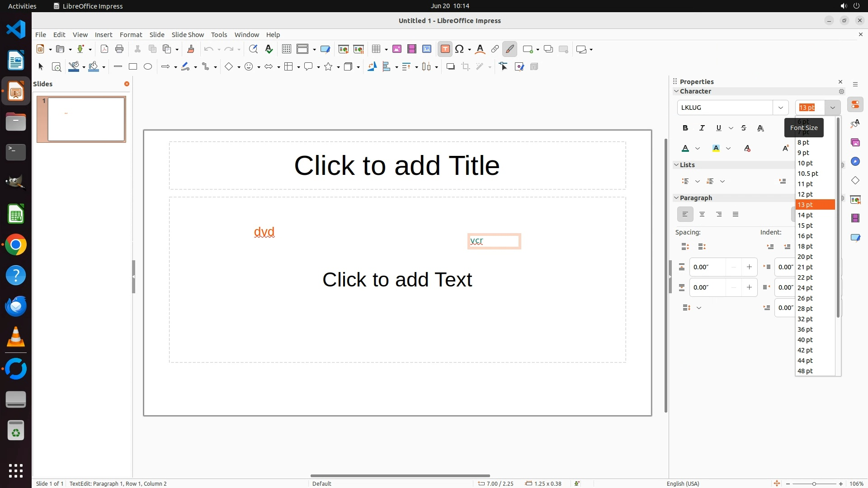Select the Ellipse drawing tool
This screenshot has height=488, width=868.
[148, 67]
